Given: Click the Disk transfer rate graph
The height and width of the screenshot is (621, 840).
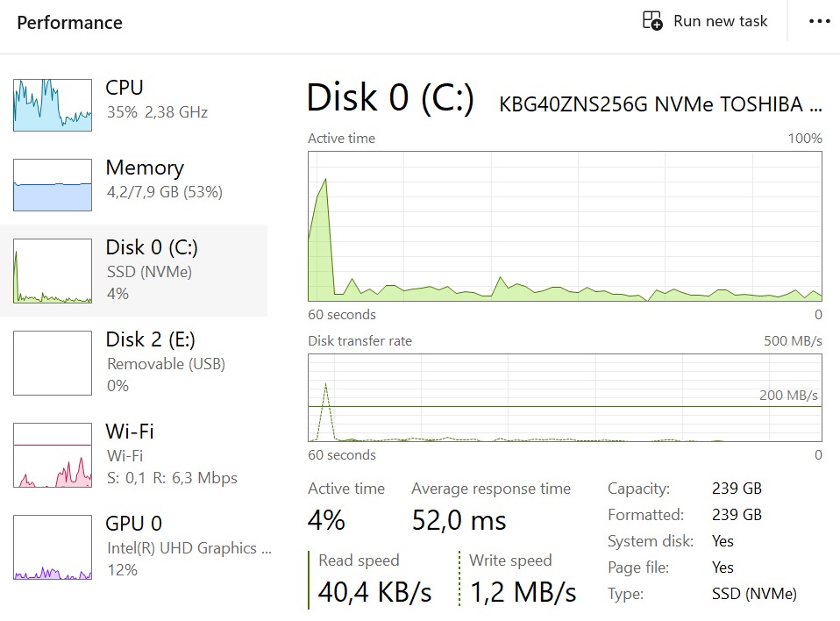Looking at the screenshot, I should coord(565,397).
